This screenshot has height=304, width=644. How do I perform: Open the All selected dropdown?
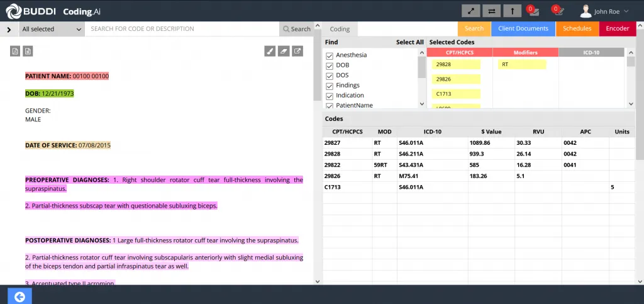52,29
